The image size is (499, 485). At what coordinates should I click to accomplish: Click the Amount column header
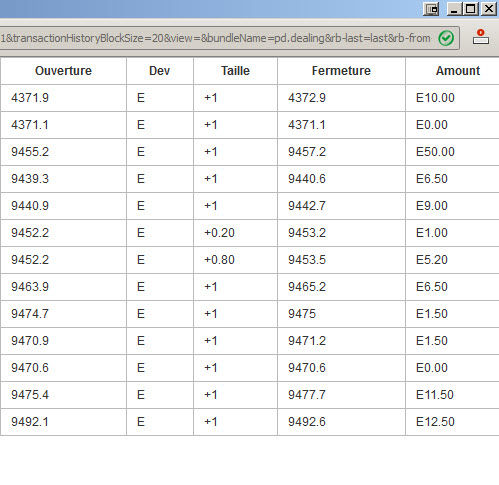pyautogui.click(x=458, y=71)
